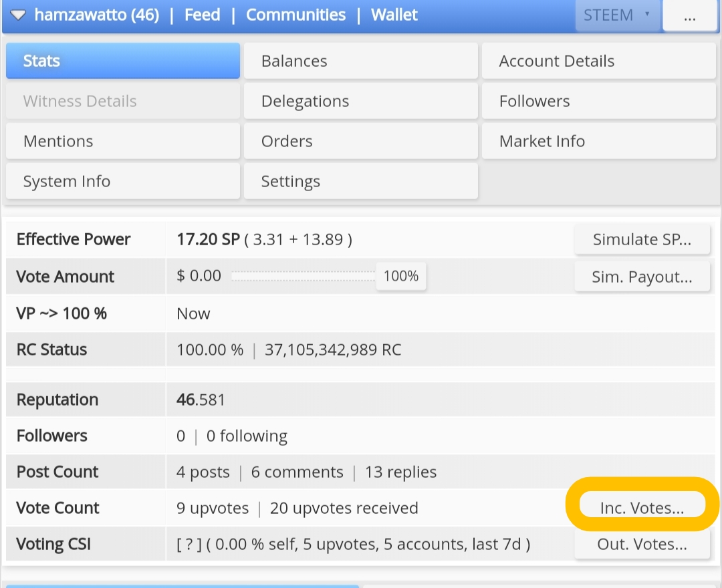Click the Vote Count row label
Viewport: 722px width, 588px height.
(x=57, y=507)
